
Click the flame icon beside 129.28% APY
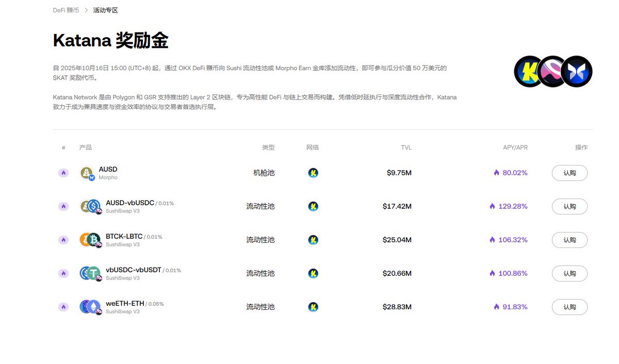click(x=492, y=206)
